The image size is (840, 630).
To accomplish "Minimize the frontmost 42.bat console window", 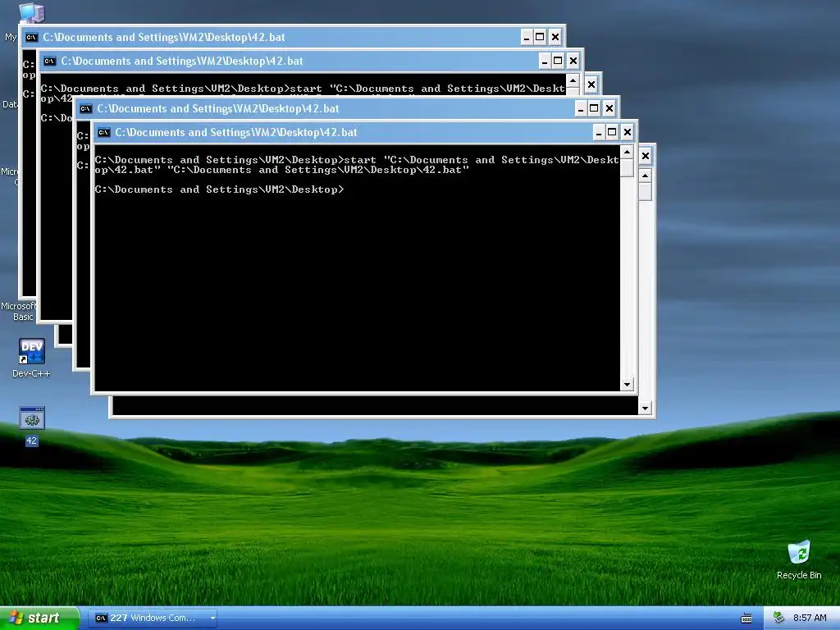I will click(599, 132).
